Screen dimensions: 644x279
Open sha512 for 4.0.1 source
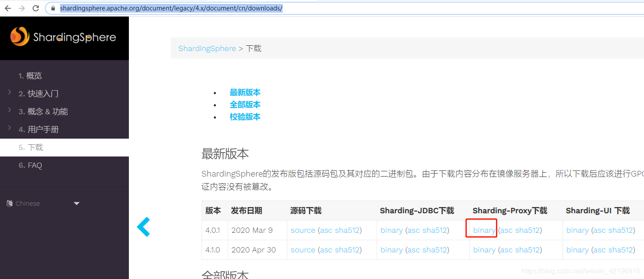347,230
